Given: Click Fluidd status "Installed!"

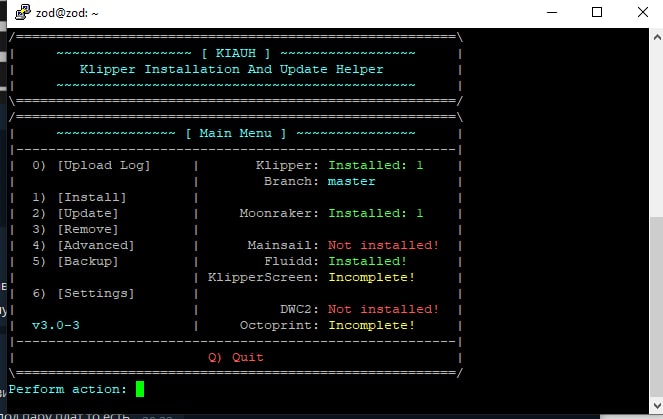Looking at the screenshot, I should click(x=367, y=261).
